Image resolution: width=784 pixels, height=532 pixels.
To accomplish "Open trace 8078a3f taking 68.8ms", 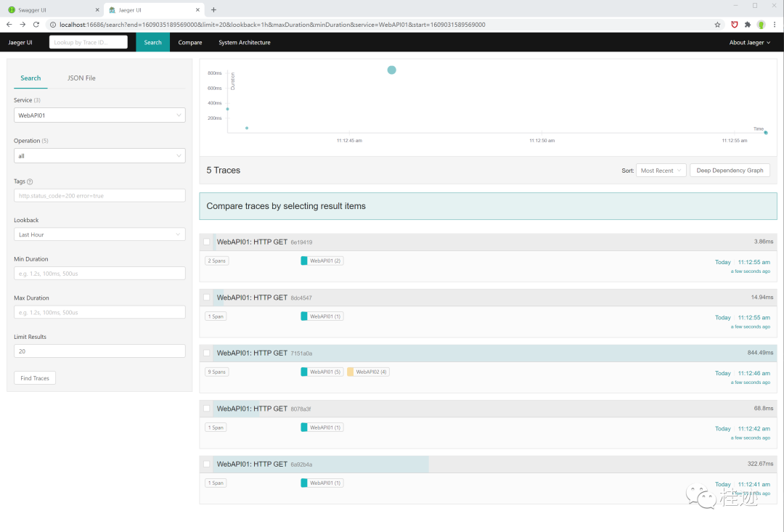I will tap(488, 409).
